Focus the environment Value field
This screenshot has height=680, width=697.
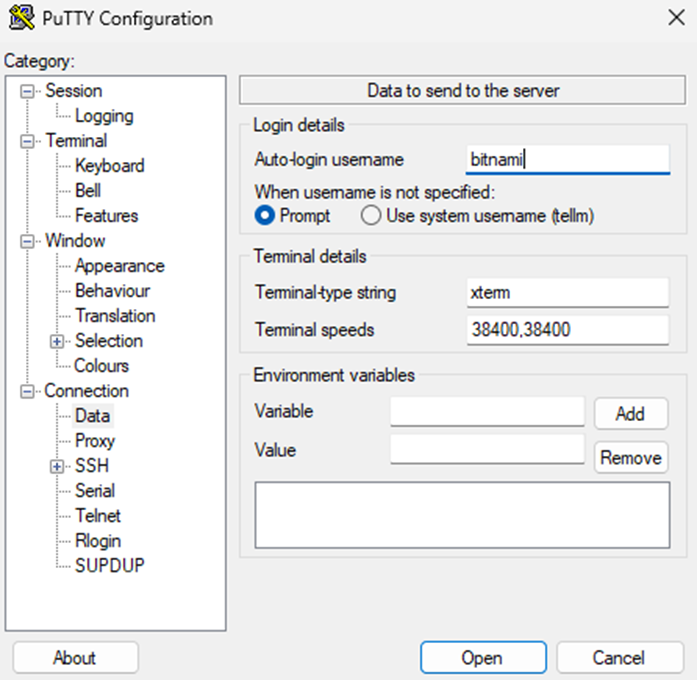(487, 449)
